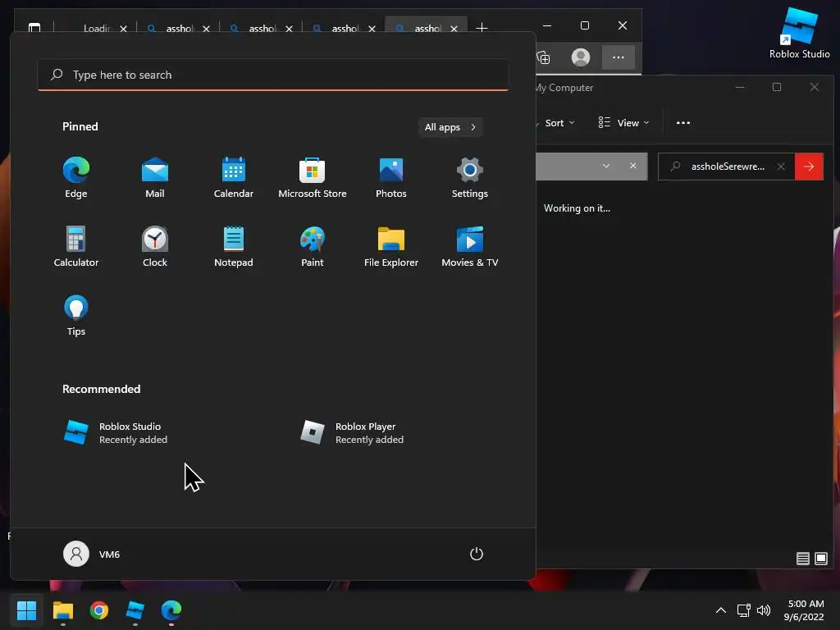
Task: Open a new Edge tab
Action: coord(482,27)
